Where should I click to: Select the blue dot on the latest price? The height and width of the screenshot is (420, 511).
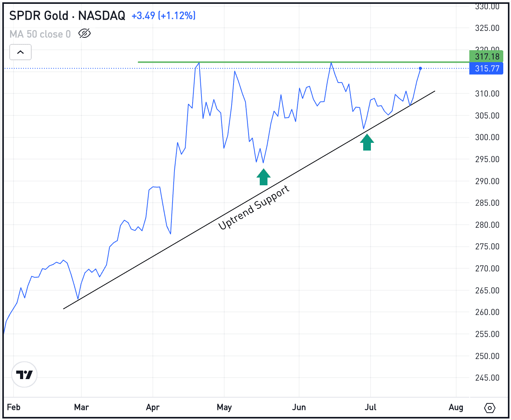pyautogui.click(x=420, y=68)
